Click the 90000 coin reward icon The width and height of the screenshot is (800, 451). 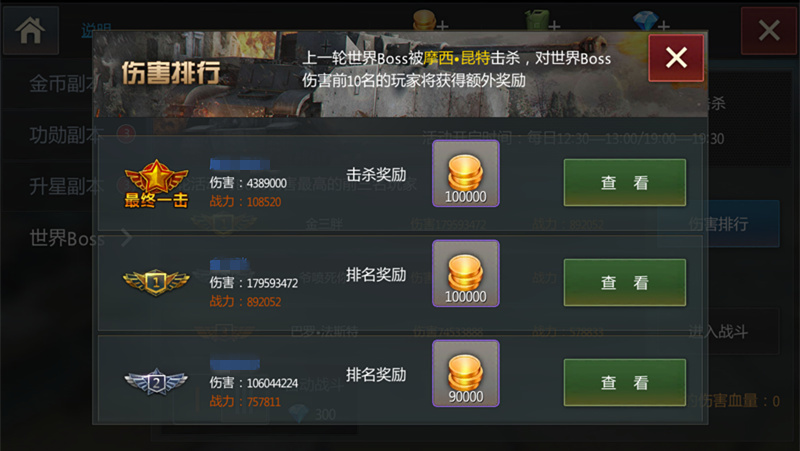click(x=465, y=373)
